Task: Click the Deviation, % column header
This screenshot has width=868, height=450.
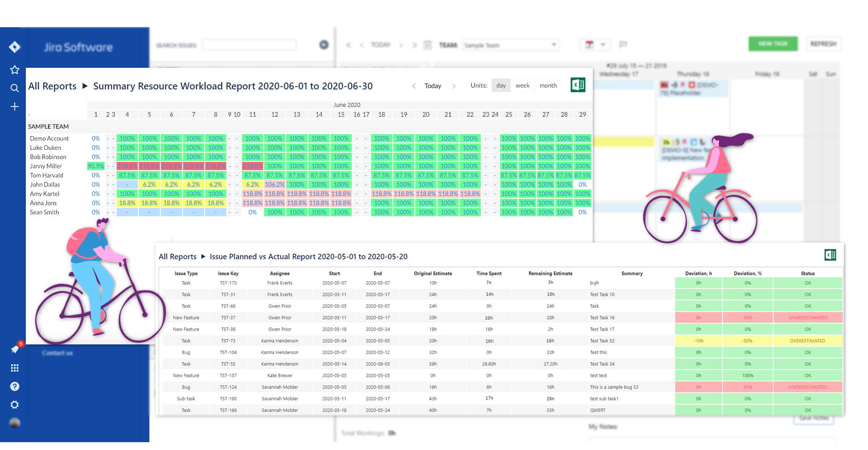Action: 748,273
